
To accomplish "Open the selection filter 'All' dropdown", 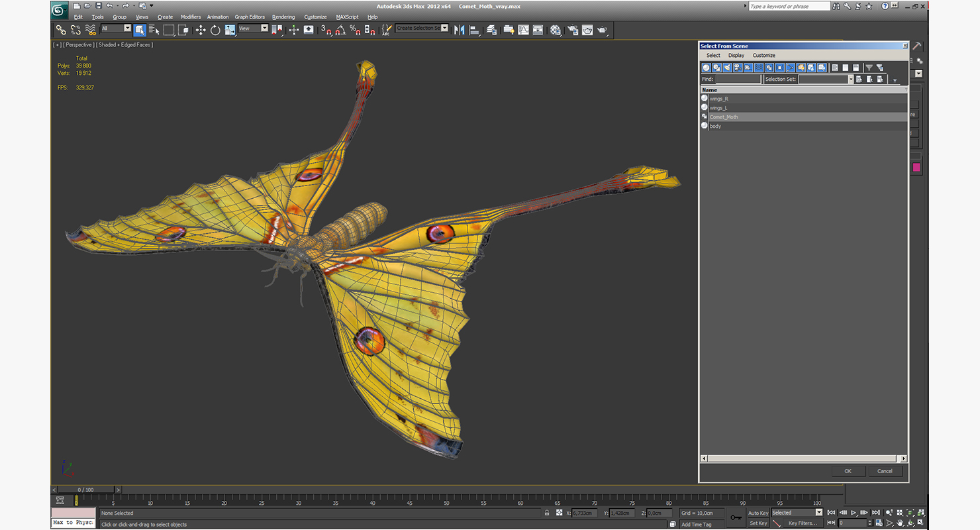I will tap(116, 28).
